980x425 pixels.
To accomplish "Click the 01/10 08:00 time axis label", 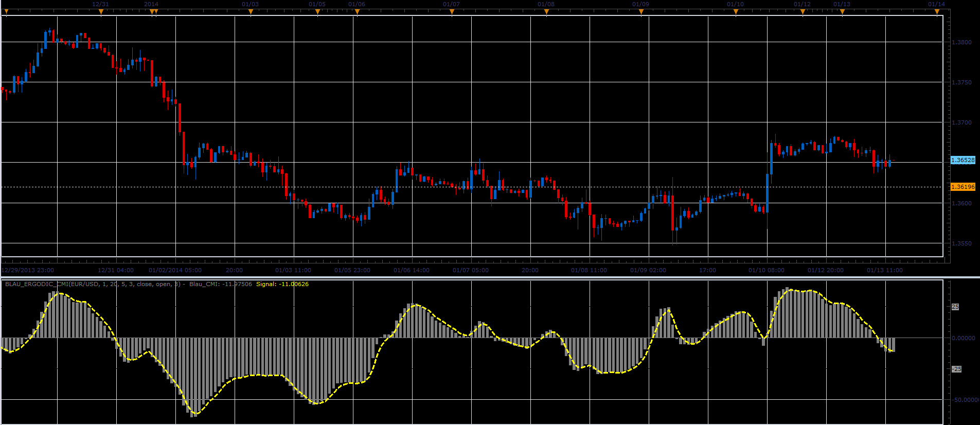I will 767,270.
